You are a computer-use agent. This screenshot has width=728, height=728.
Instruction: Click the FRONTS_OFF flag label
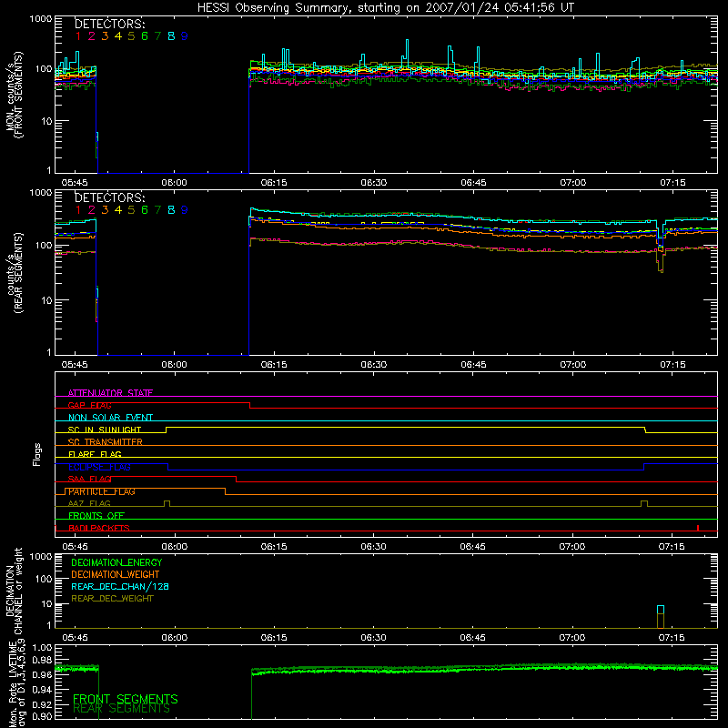pos(96,515)
